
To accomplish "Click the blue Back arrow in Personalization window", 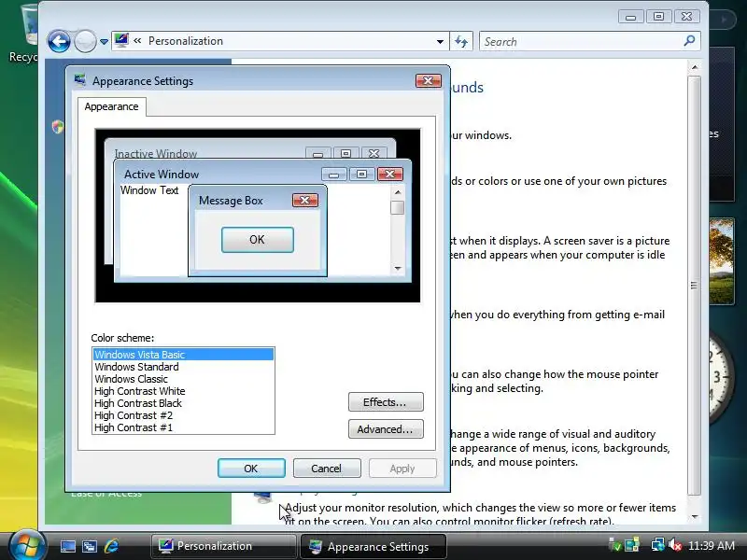I will click(x=59, y=41).
